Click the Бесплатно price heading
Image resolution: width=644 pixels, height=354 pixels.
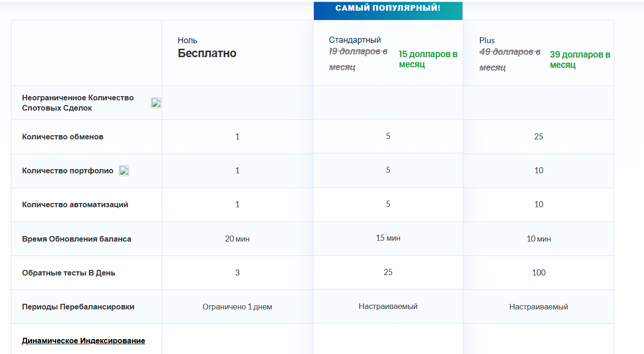click(x=207, y=53)
